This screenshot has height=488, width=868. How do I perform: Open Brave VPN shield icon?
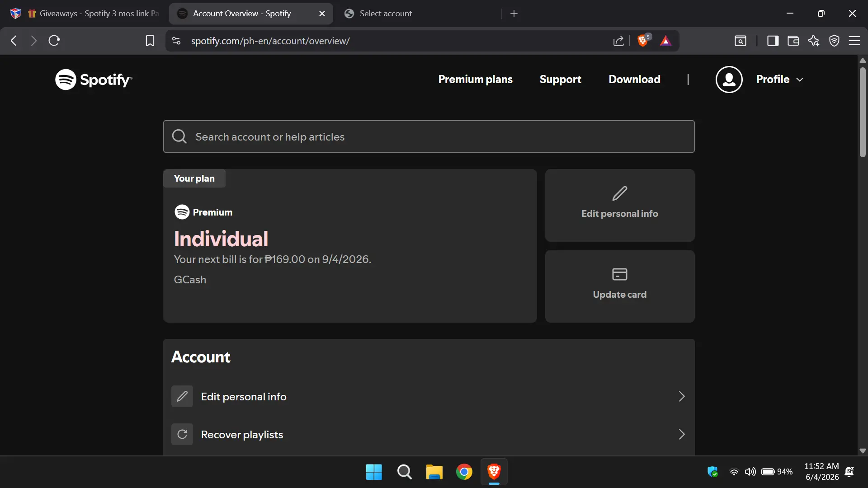tap(834, 41)
